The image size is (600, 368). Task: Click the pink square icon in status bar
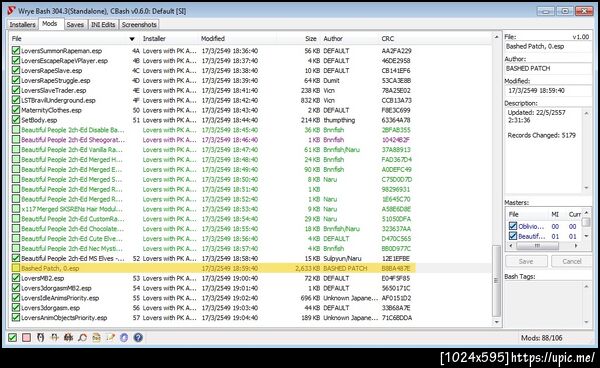(x=26, y=337)
